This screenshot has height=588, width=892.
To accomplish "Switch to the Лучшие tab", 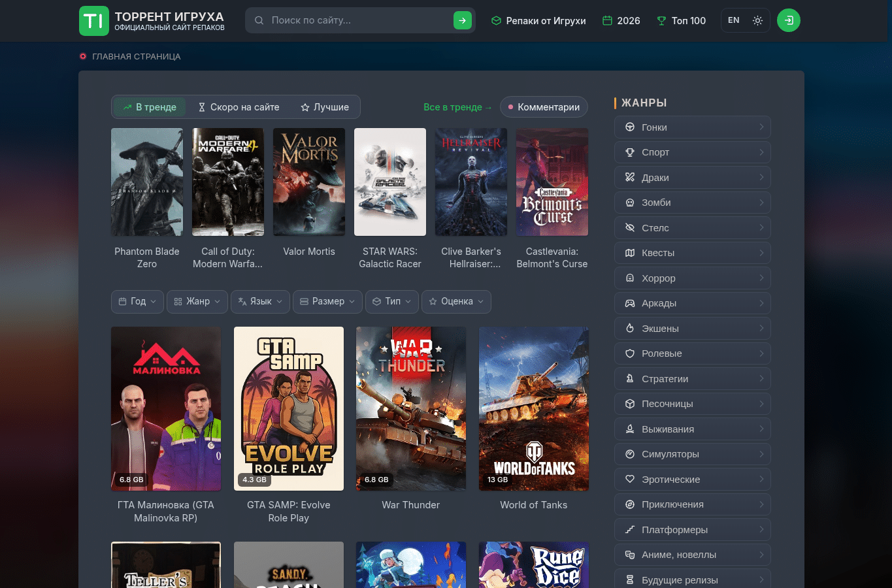I will point(325,107).
